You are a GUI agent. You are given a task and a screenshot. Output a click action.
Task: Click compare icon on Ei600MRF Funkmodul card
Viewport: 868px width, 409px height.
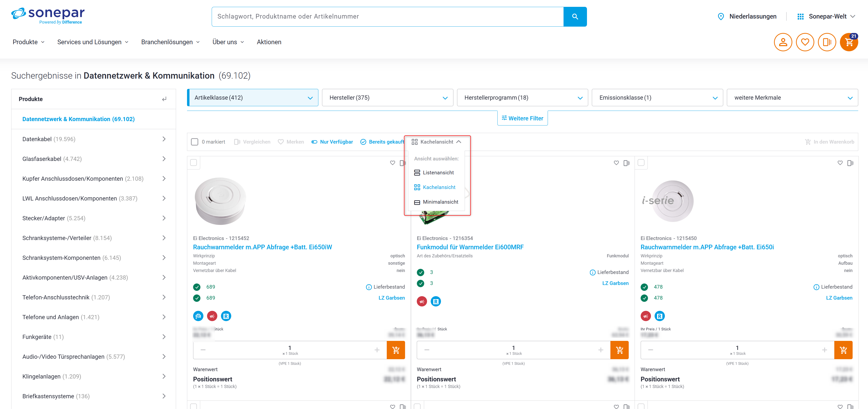point(627,163)
